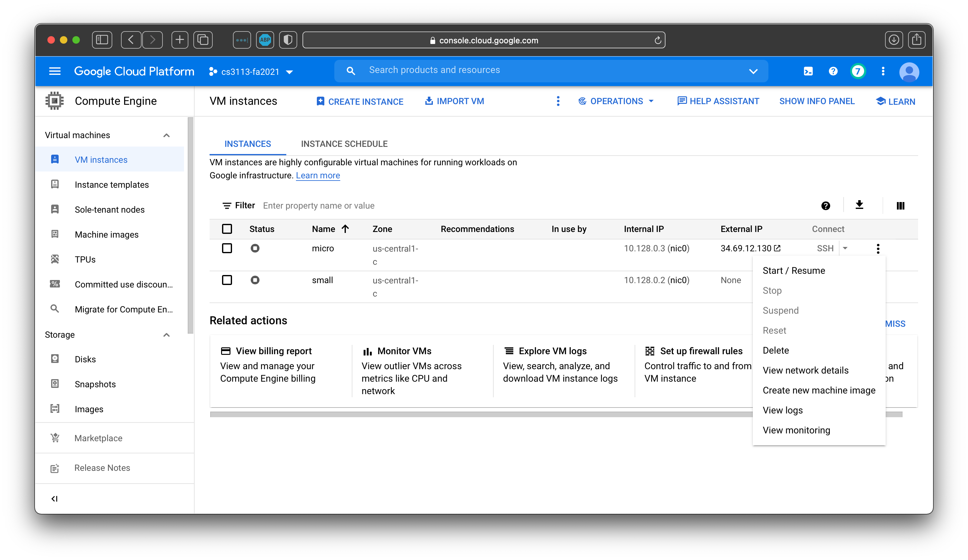Click the Create Instance button
The image size is (968, 560).
(360, 101)
